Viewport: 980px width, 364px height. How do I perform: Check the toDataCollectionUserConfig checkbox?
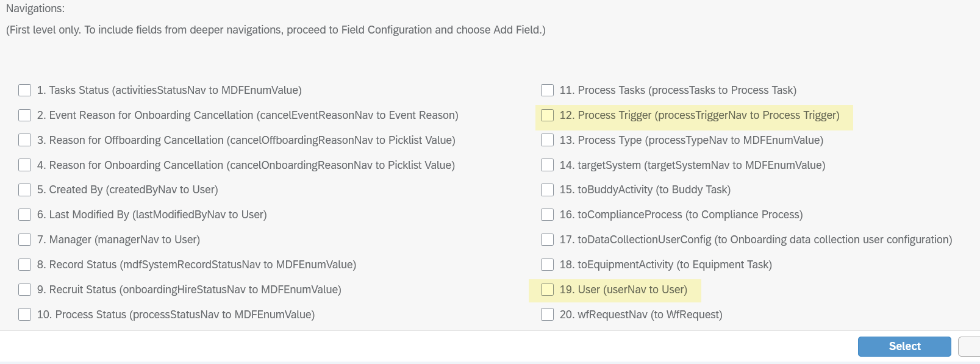click(547, 240)
